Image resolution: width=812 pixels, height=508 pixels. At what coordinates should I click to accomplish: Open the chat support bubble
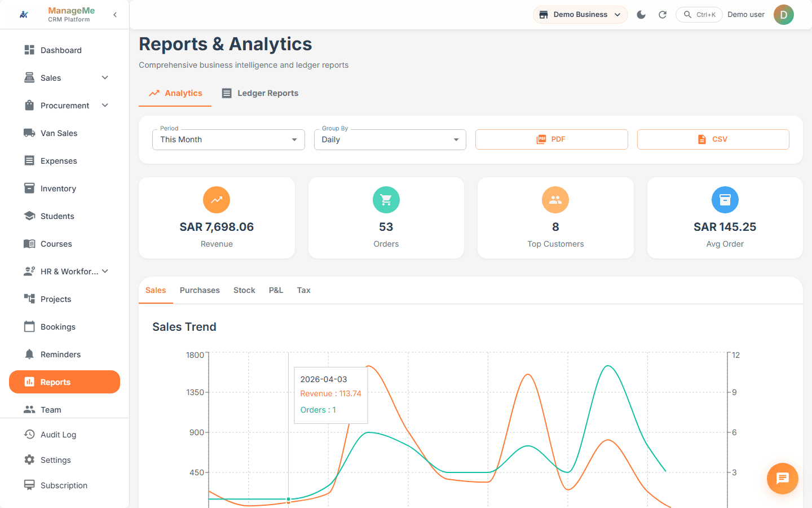[782, 478]
